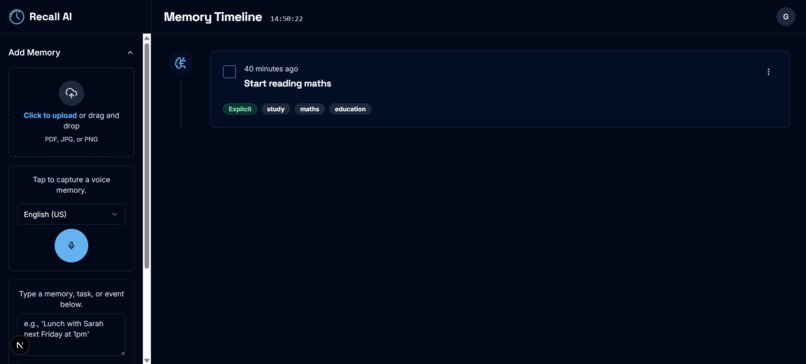
Task: Click the cloud upload icon
Action: pyautogui.click(x=71, y=93)
